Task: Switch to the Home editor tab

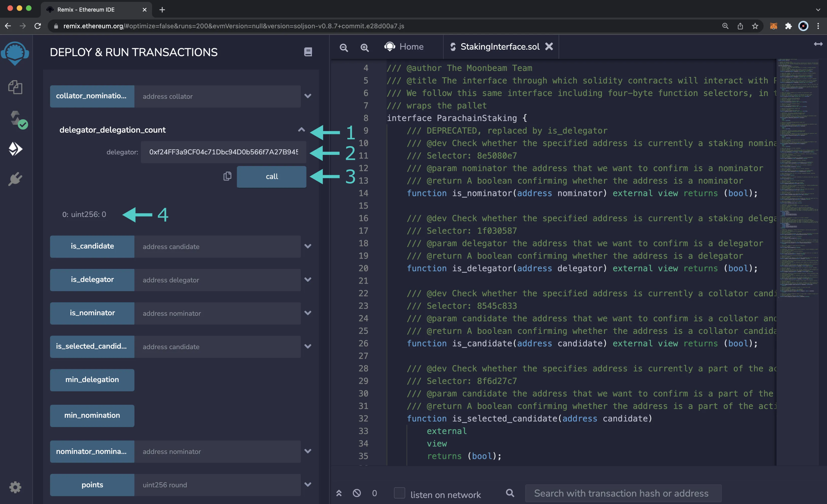Action: [404, 47]
